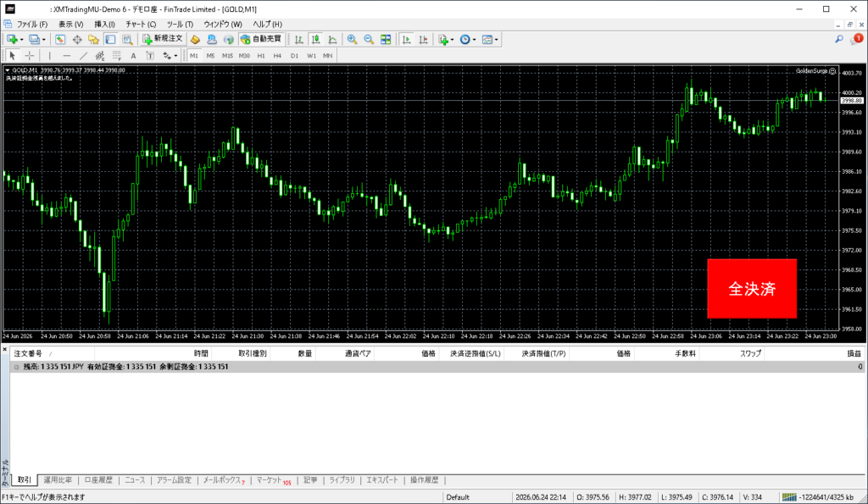
Task: Open the search magnifier at top right
Action: pyautogui.click(x=839, y=39)
